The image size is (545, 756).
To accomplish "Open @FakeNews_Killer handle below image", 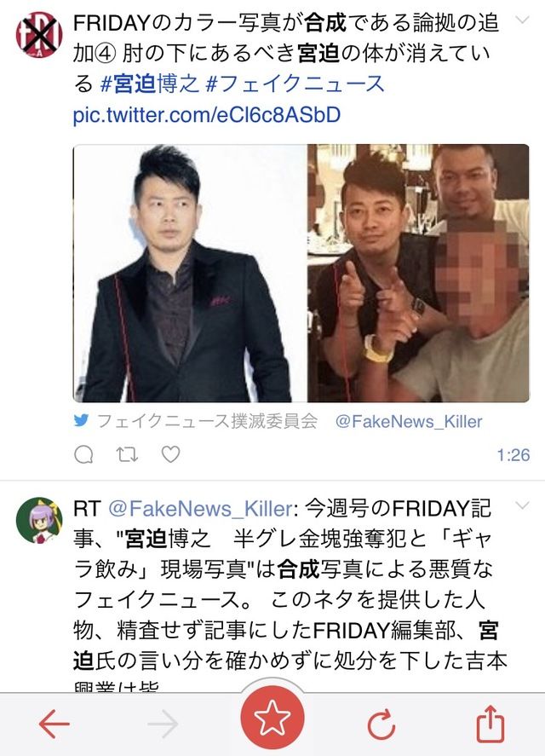I will click(x=409, y=422).
